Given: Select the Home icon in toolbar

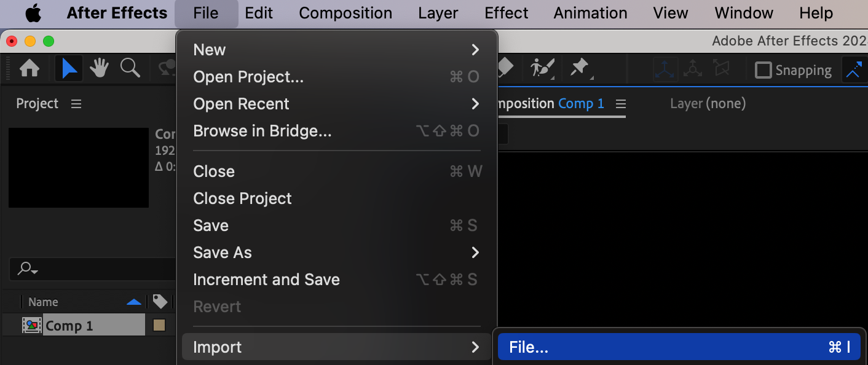Looking at the screenshot, I should coord(30,68).
